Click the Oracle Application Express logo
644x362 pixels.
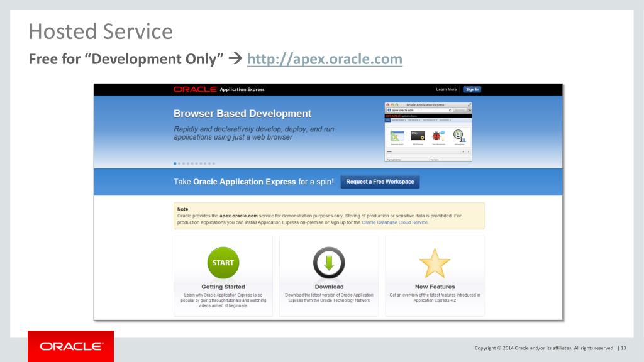[219, 89]
